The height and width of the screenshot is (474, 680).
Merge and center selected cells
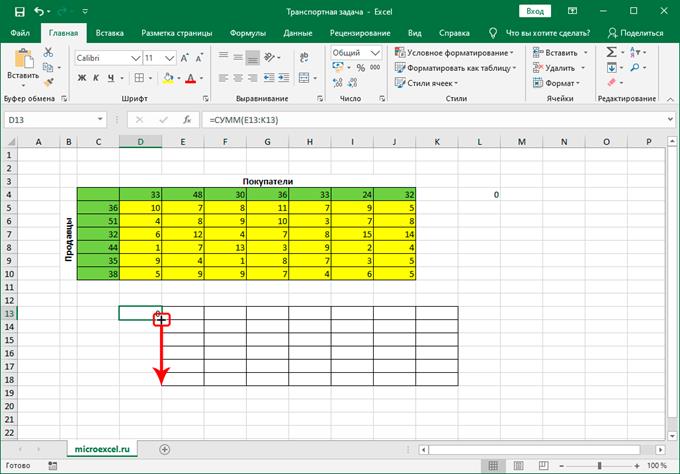304,78
